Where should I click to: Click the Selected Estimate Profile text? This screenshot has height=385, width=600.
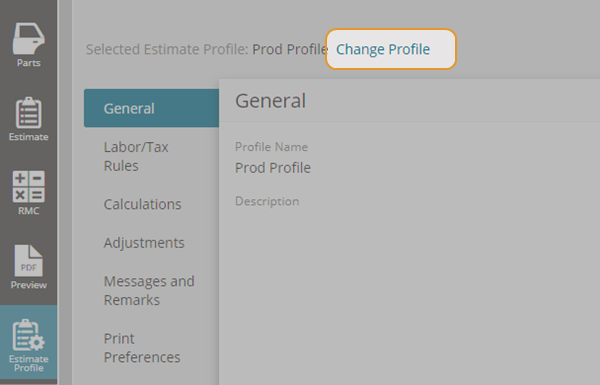pos(167,49)
